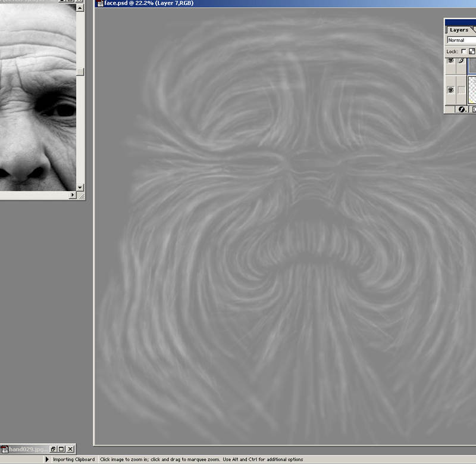The image size is (476, 464).
Task: Select the transparent bottom layer thumbnail
Action: 472,89
